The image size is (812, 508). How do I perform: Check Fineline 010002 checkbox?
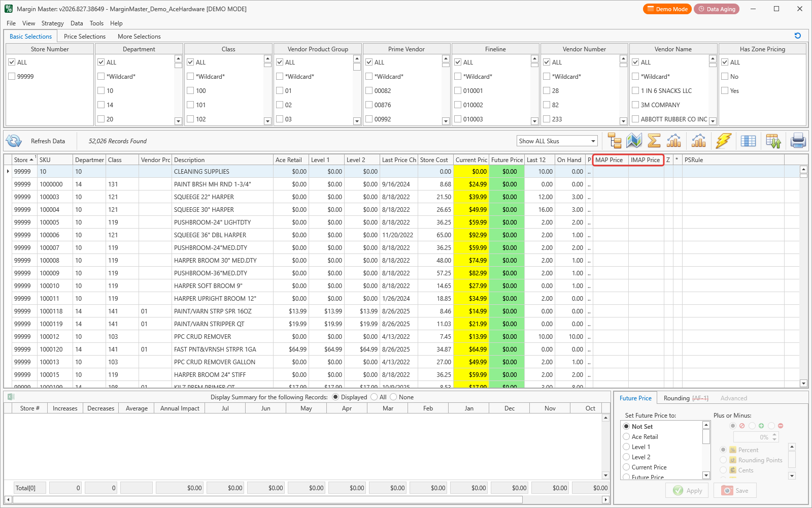click(x=458, y=105)
